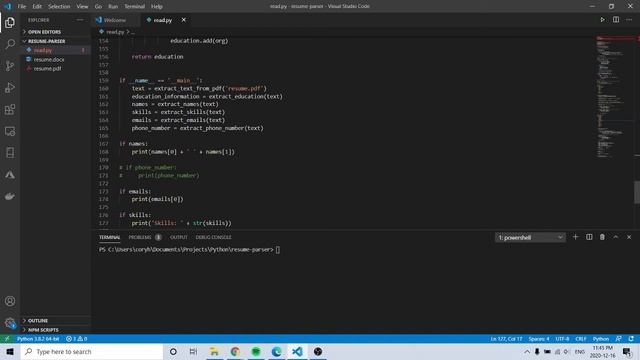
Task: Open the Run menu
Action: coord(113,7)
